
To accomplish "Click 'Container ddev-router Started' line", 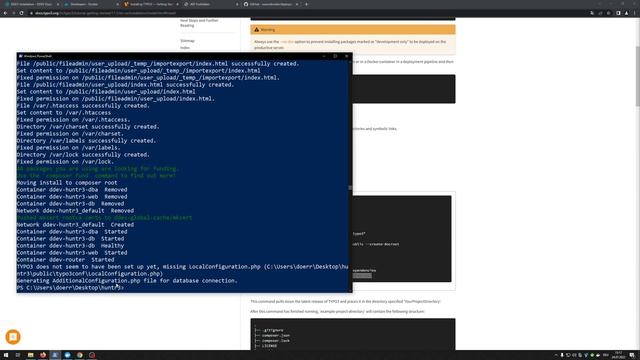I will pos(65,260).
